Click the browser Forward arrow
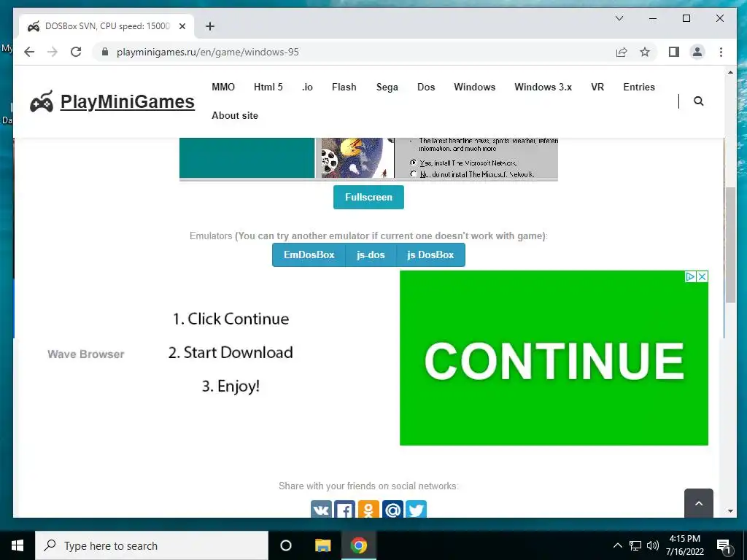This screenshot has width=747, height=560. point(53,52)
